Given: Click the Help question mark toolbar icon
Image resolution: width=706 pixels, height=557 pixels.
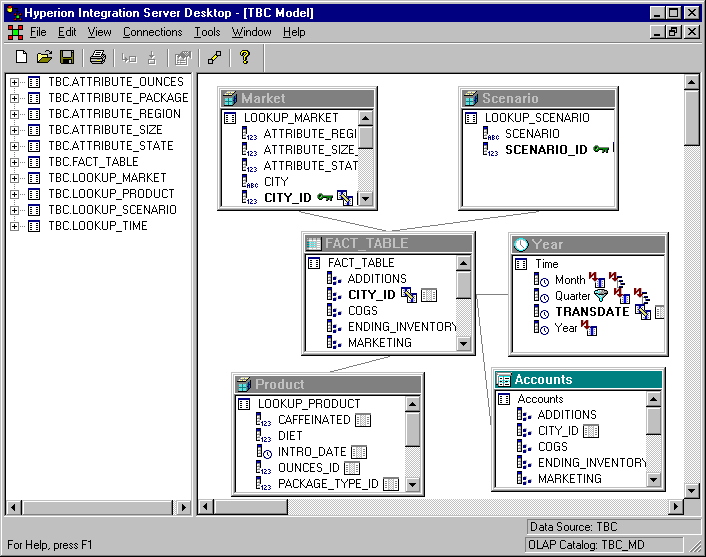Looking at the screenshot, I should coord(244,57).
